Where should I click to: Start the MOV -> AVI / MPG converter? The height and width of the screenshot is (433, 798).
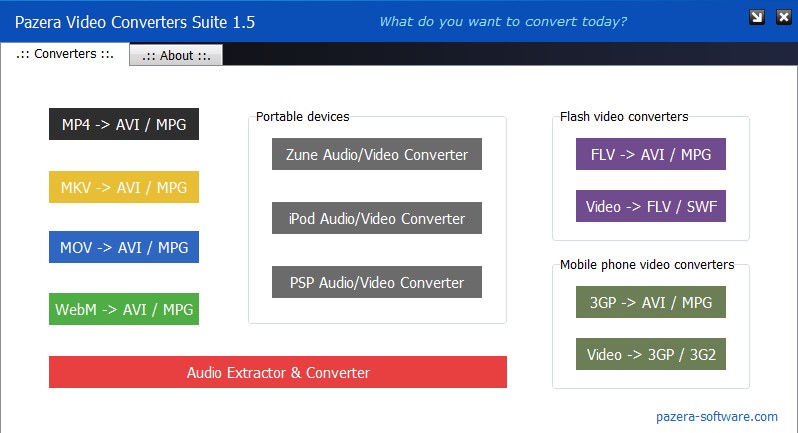pos(124,247)
